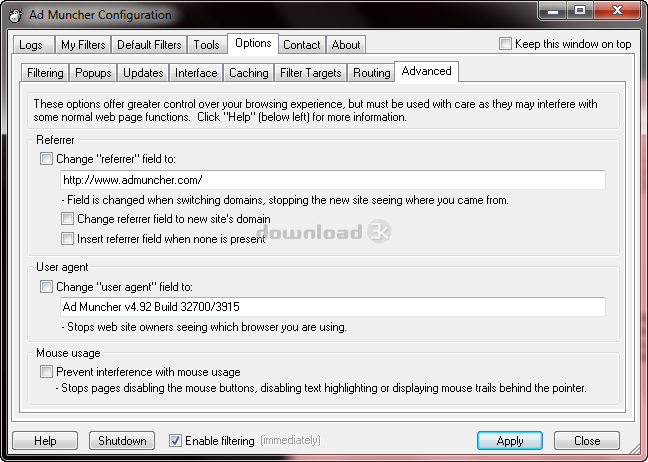Click the resize grip in window corner
This screenshot has height=462, width=648.
(634, 448)
